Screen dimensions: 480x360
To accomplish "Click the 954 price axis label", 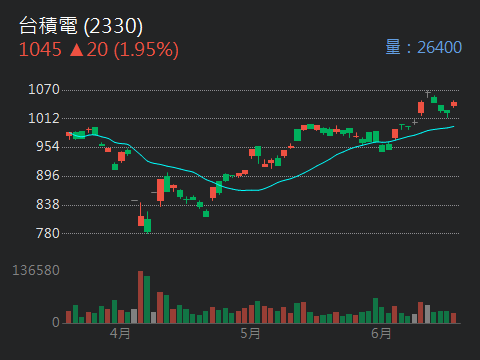I will (48, 146).
